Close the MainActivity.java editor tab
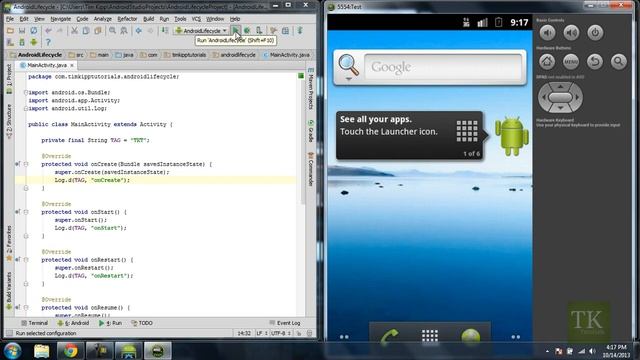This screenshot has height=360, width=640. 72,65
